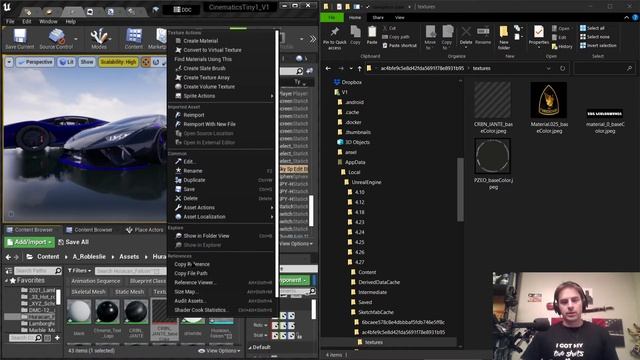
Task: Select the white sphere material thumbnail
Action: click(79, 311)
